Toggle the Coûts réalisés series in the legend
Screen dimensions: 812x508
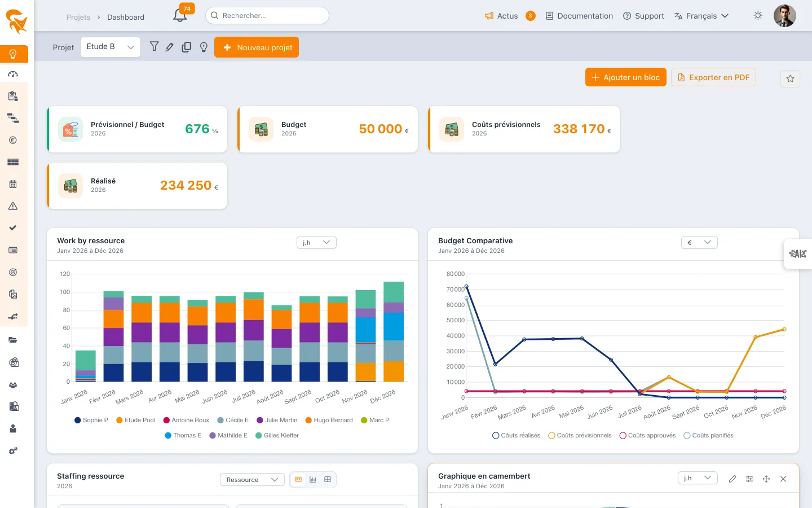click(516, 436)
